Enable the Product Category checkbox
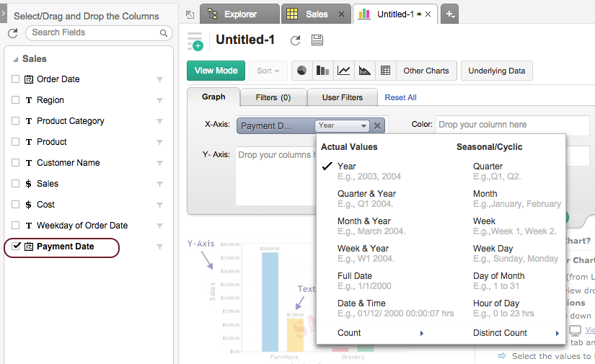The height and width of the screenshot is (364, 595). (16, 121)
